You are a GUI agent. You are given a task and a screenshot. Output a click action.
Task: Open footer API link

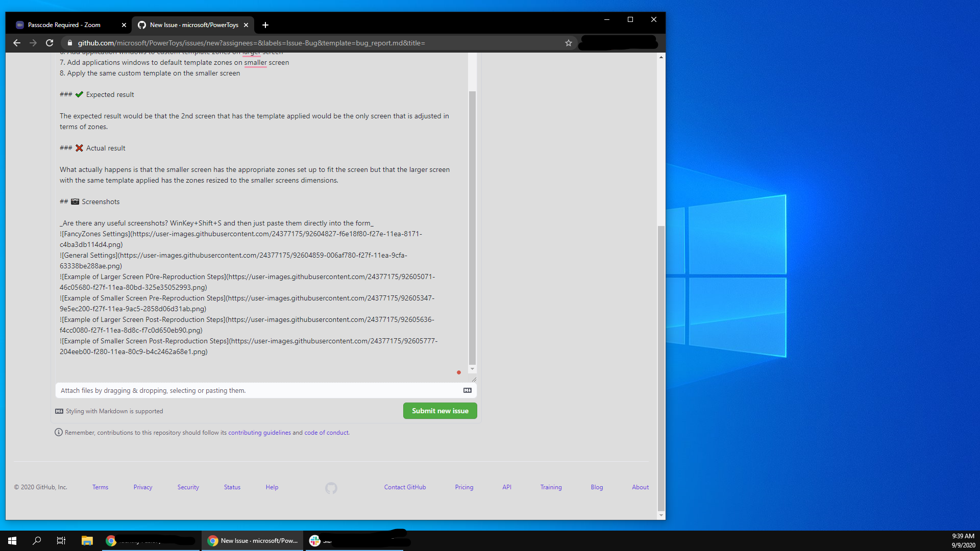tap(507, 487)
